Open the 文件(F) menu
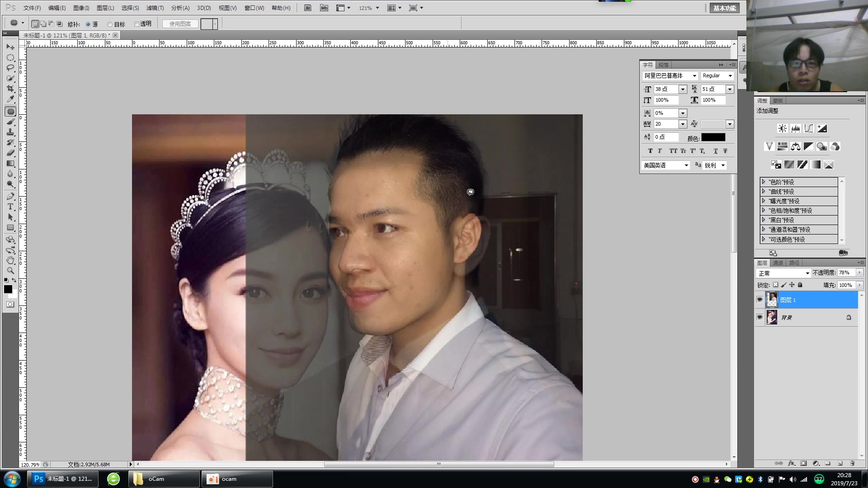This screenshot has height=488, width=868. click(x=32, y=8)
